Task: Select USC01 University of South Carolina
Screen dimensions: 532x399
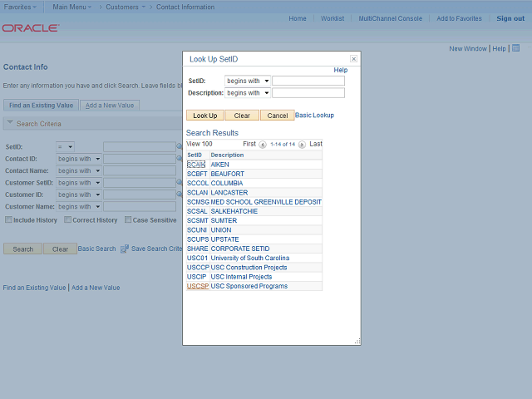Action: (197, 258)
